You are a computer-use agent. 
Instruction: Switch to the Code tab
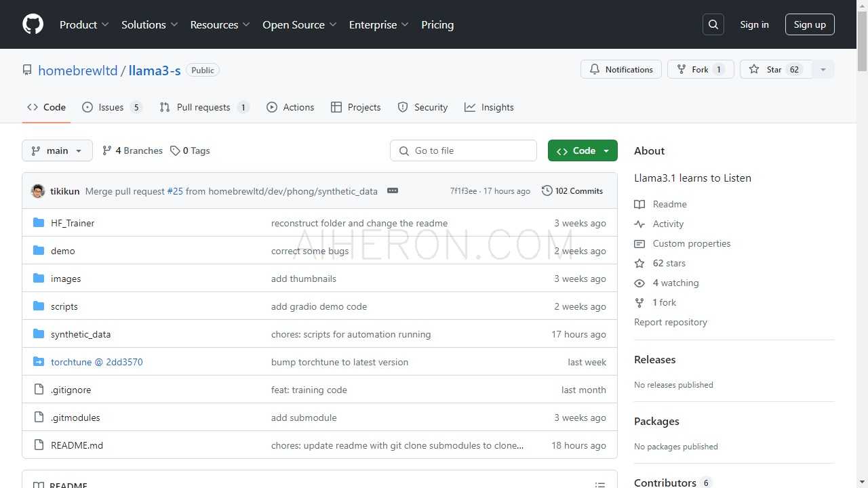coord(46,107)
